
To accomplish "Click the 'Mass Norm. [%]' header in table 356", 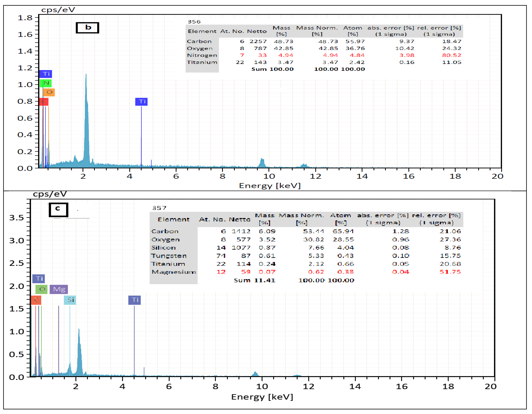I will [x=317, y=31].
